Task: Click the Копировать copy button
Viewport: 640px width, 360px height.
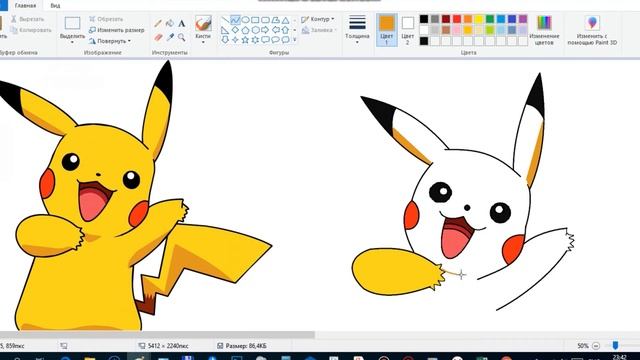Action: point(31,30)
